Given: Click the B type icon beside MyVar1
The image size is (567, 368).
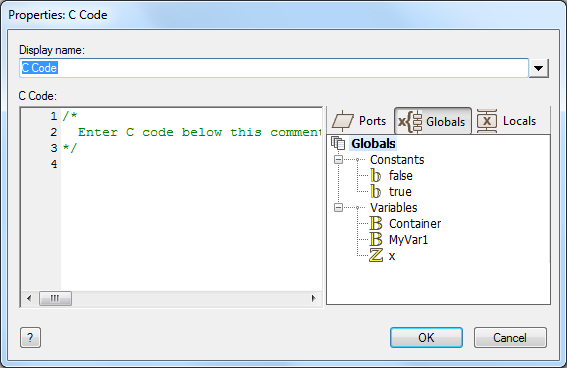Looking at the screenshot, I should coord(376,239).
